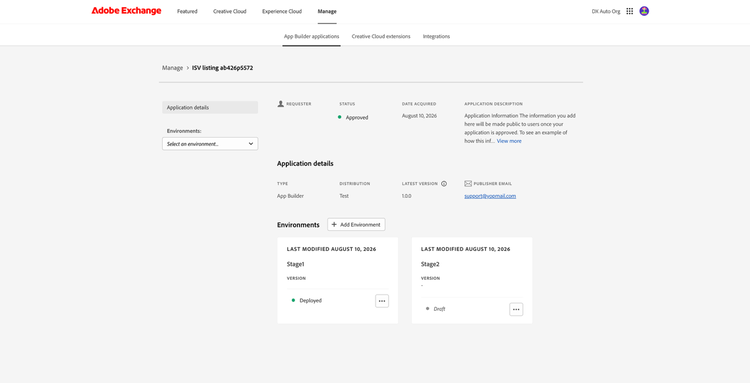The width and height of the screenshot is (750, 383).
Task: Open the Stage1 environment card
Action: pyautogui.click(x=338, y=281)
